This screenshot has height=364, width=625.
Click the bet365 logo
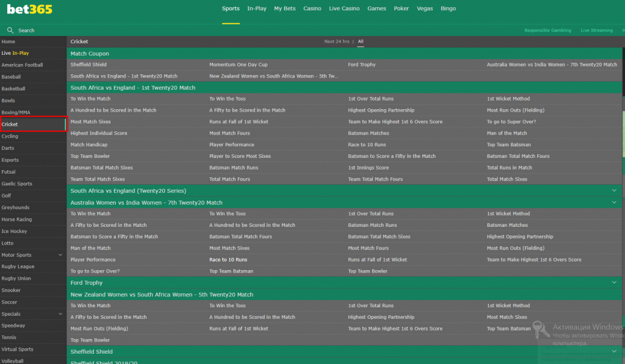(29, 9)
